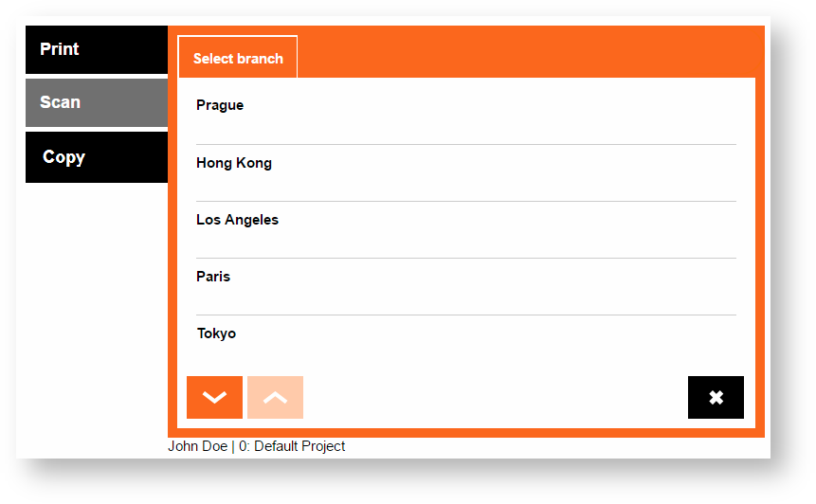Tap the first branch entry, Prague
816x504 pixels.
[x=220, y=105]
